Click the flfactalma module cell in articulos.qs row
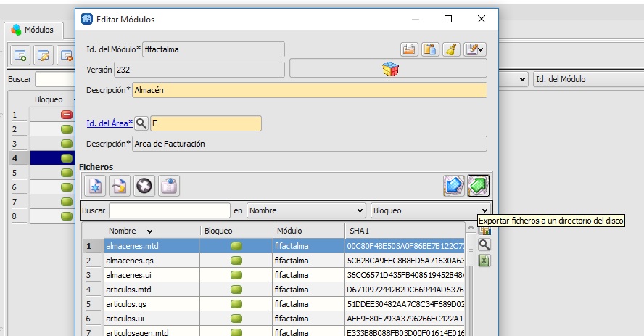 click(x=308, y=304)
